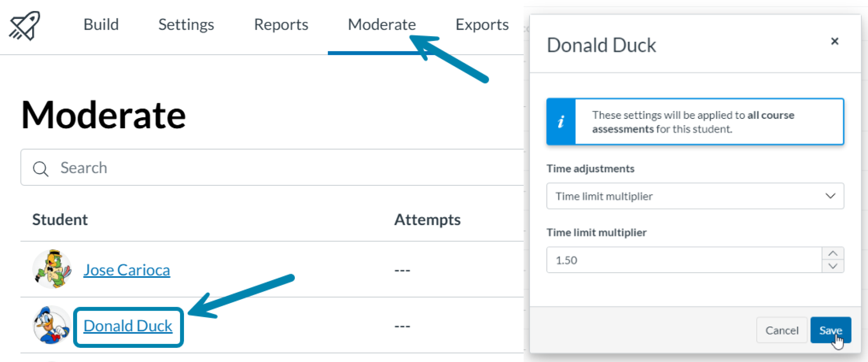This screenshot has height=362, width=868.
Task: Switch to the Build tab
Action: coord(101,25)
